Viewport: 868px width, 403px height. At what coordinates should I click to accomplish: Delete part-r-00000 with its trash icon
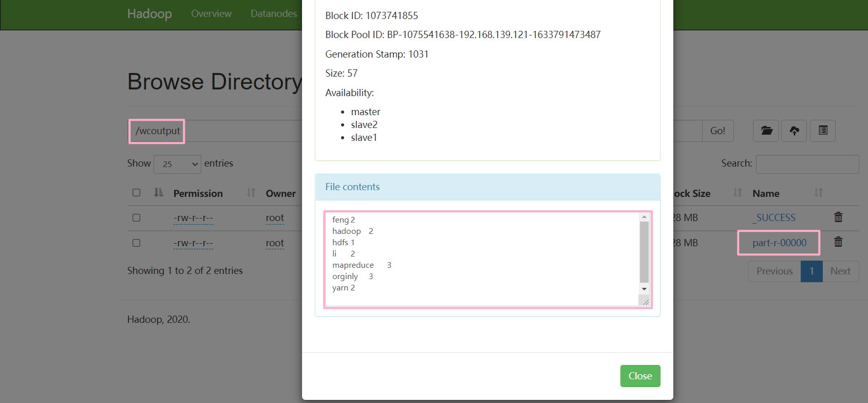(838, 242)
